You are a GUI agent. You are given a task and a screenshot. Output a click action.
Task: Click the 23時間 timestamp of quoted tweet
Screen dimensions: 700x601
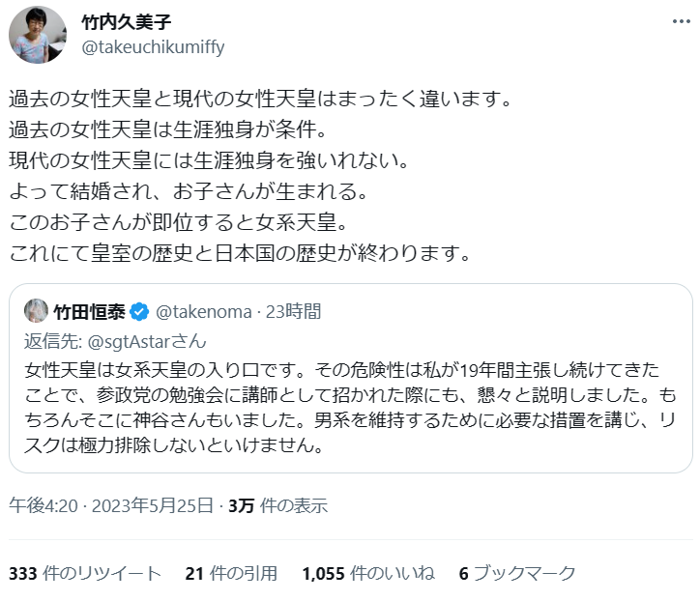294,311
